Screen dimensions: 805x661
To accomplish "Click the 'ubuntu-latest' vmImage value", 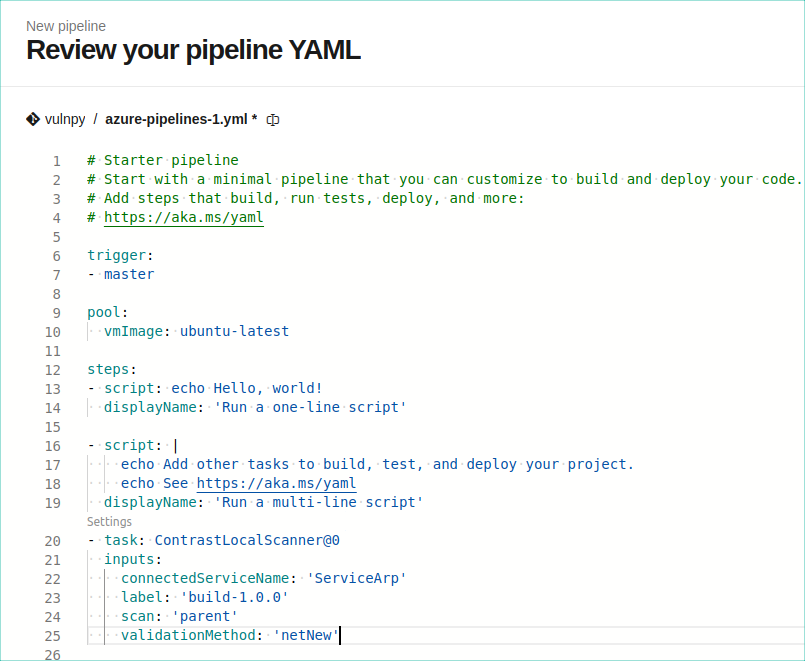I will point(234,331).
